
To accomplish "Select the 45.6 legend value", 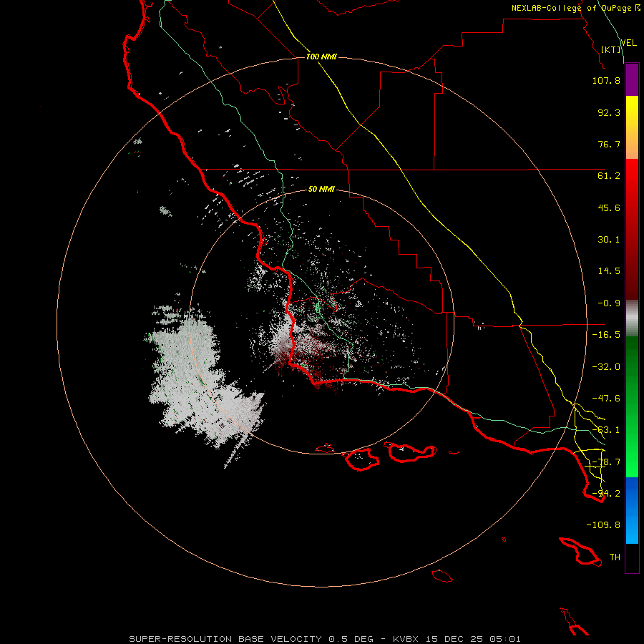I will tap(609, 208).
